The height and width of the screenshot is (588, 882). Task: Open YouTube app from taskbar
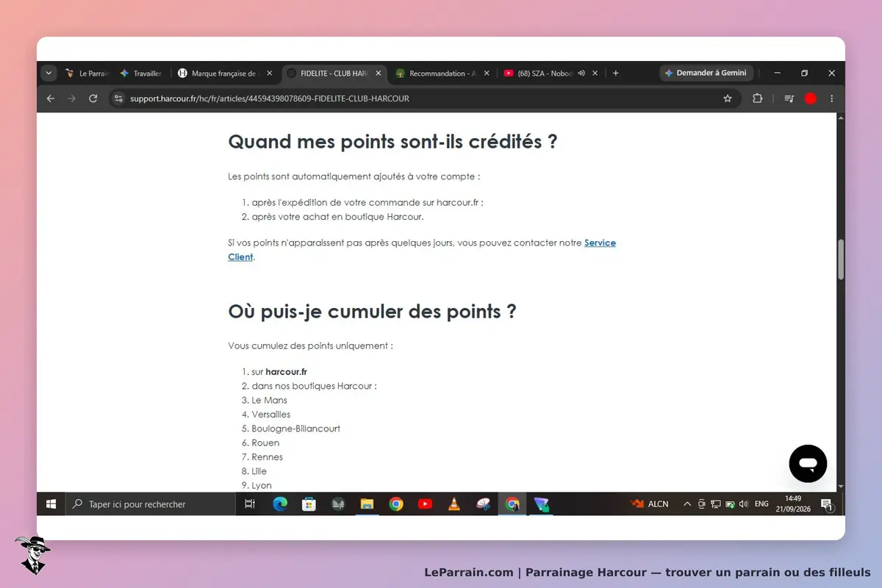[425, 504]
